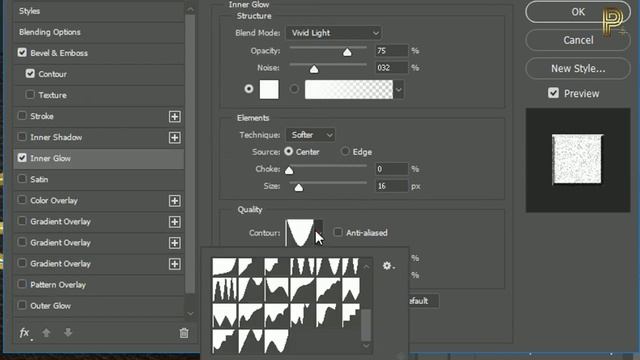The height and width of the screenshot is (360, 640).
Task: Open the Blend Mode Vivid Light dropdown
Action: coord(333,33)
